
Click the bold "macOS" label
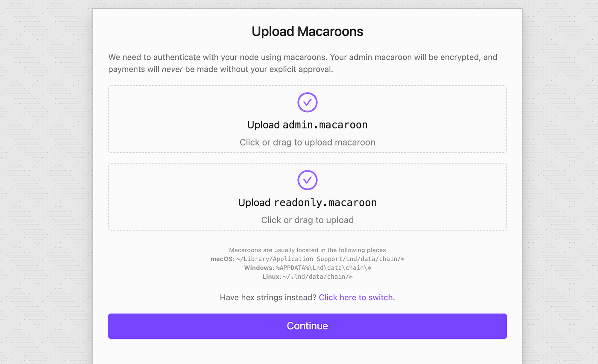[x=221, y=259]
